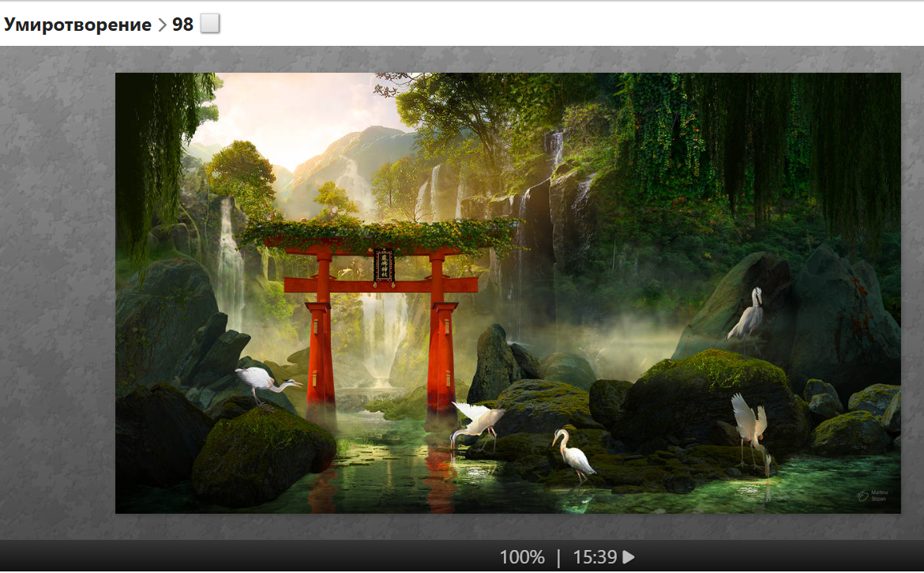Click the play triangle next to 15:39

[629, 557]
